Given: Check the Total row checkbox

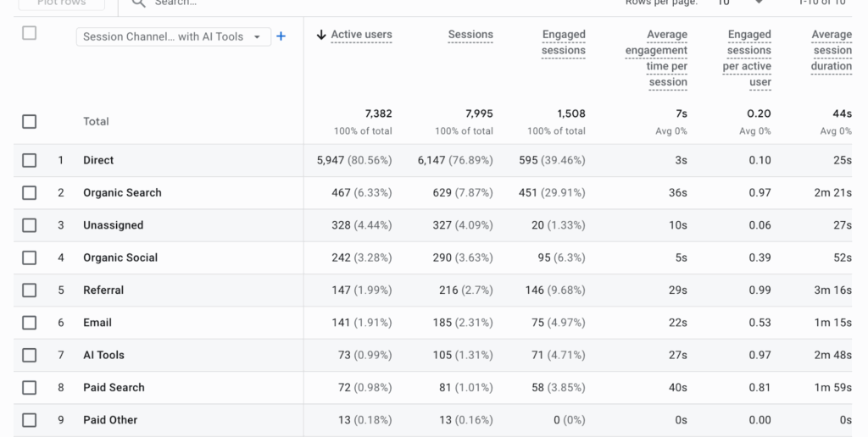Looking at the screenshot, I should coord(30,121).
